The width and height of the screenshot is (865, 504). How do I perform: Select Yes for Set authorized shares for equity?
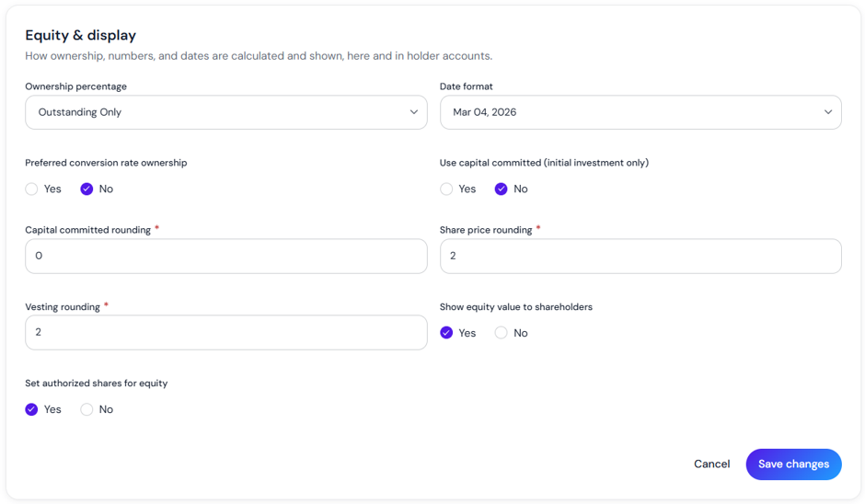click(31, 409)
